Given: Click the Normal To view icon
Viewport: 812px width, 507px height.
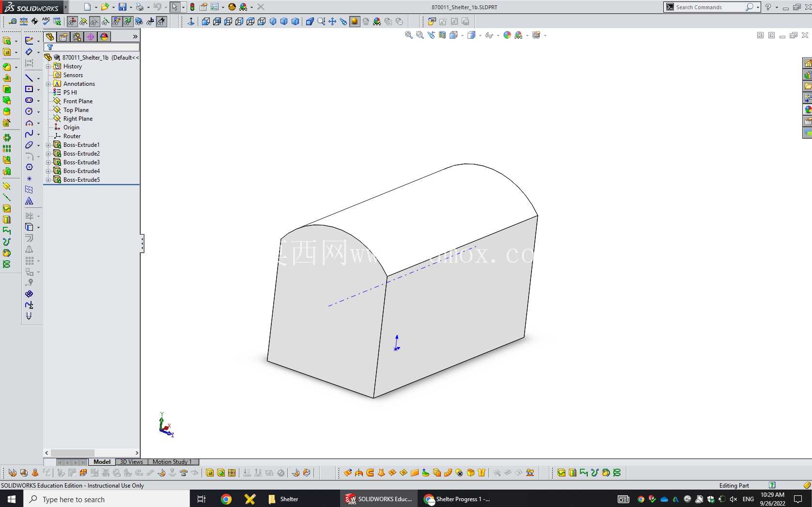Looking at the screenshot, I should click(x=191, y=21).
